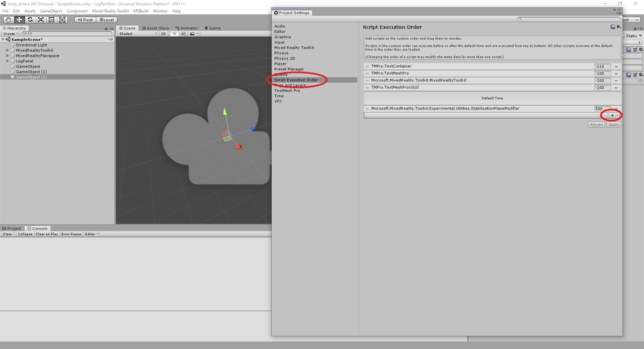Open the Project Settings gear options icon

pos(618,26)
